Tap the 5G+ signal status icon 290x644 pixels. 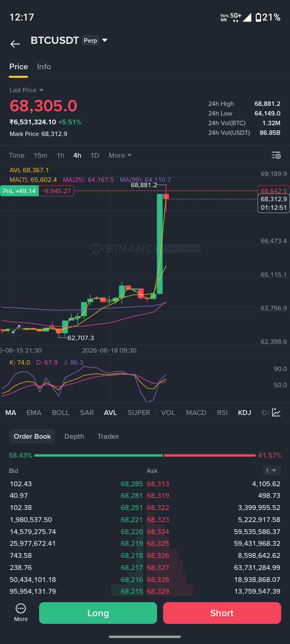(236, 17)
